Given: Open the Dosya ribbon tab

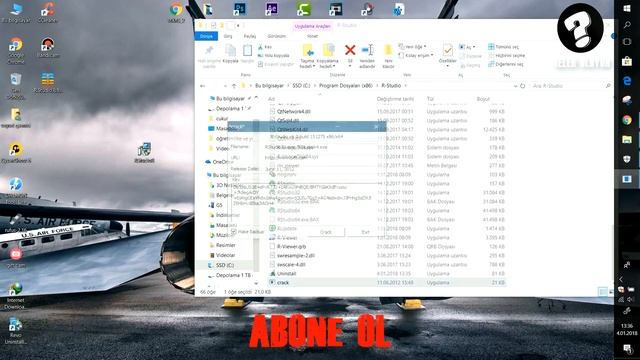Looking at the screenshot, I should click(x=207, y=36).
